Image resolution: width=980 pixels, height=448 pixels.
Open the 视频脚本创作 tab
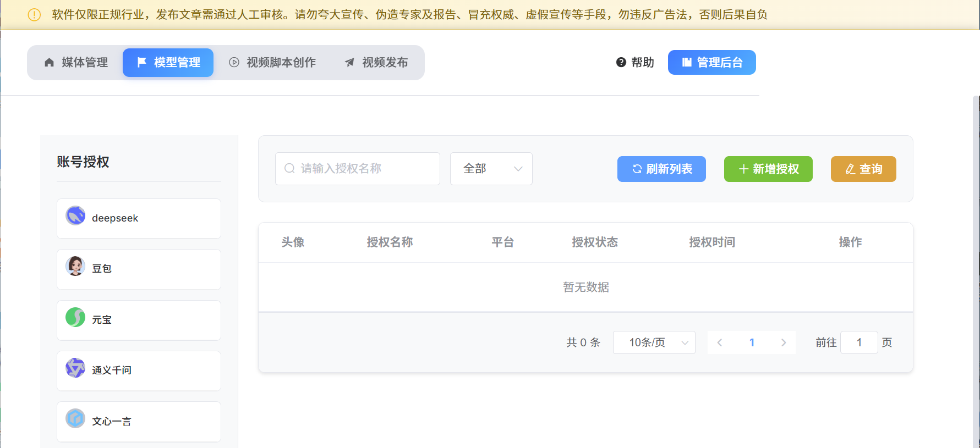272,63
